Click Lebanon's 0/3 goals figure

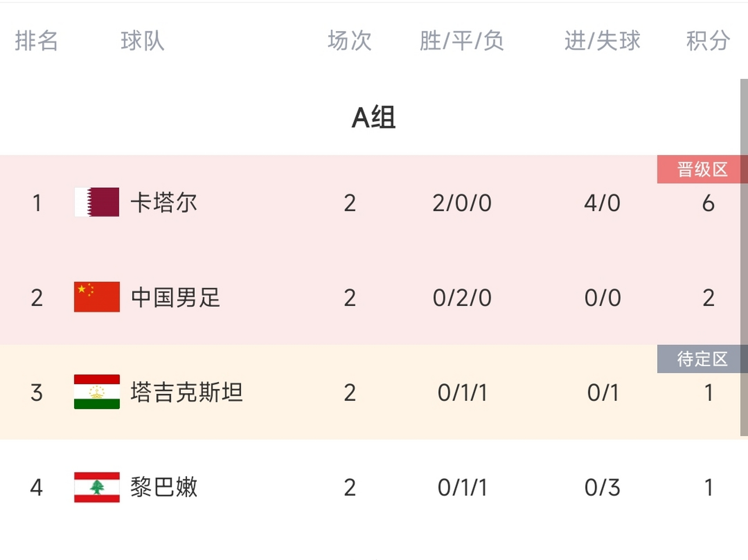(x=602, y=487)
